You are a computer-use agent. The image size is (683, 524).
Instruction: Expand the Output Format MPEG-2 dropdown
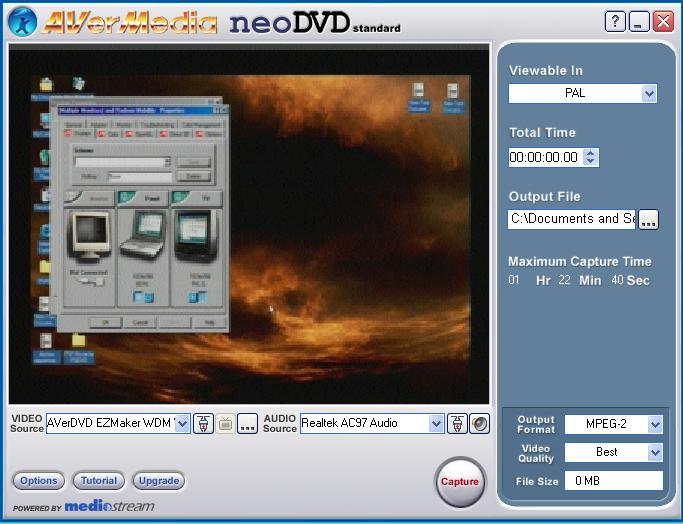655,424
